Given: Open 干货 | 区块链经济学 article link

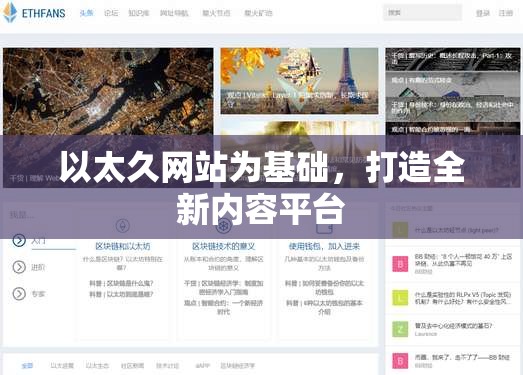Looking at the screenshot, I should pyautogui.click(x=223, y=287).
